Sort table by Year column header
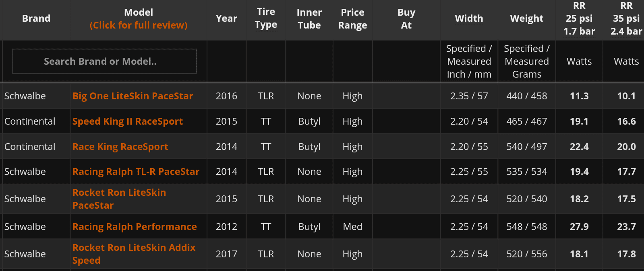 226,18
